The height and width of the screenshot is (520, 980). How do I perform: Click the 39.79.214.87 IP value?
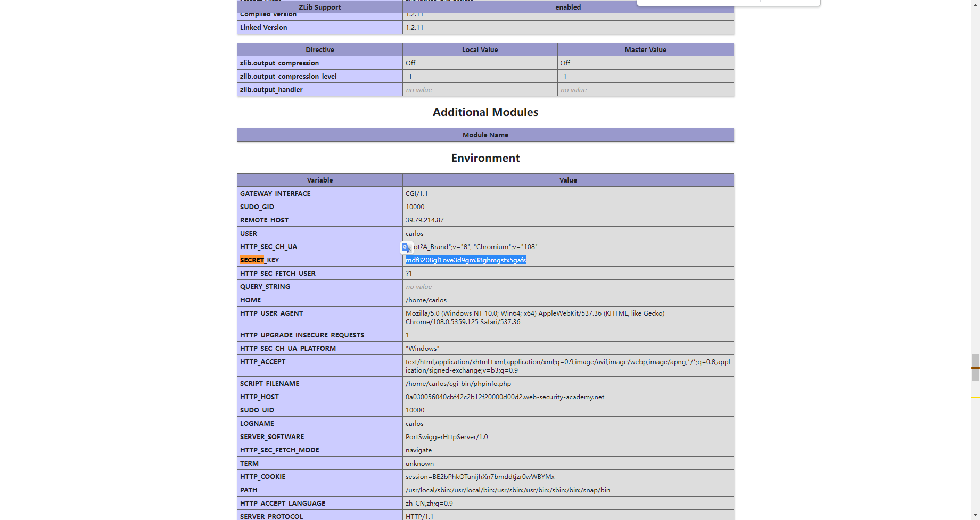click(x=425, y=220)
